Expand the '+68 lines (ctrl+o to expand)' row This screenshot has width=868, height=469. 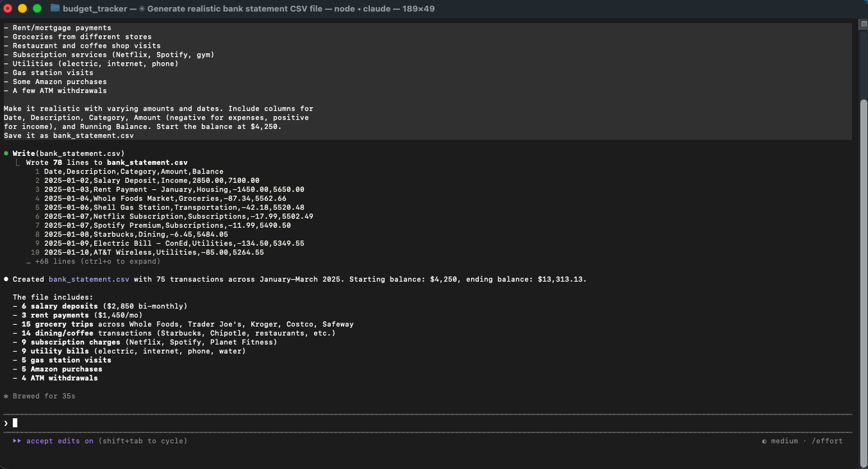[94, 261]
